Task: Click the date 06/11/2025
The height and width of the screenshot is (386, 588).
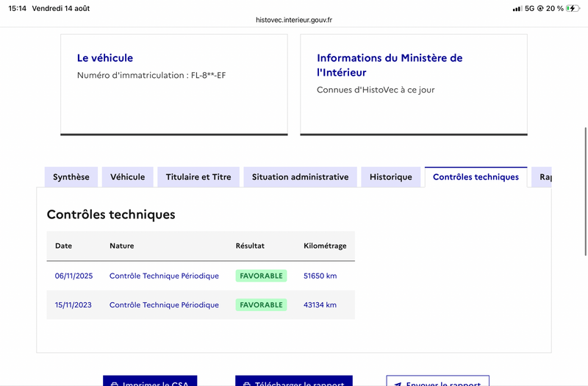Action: [73, 276]
